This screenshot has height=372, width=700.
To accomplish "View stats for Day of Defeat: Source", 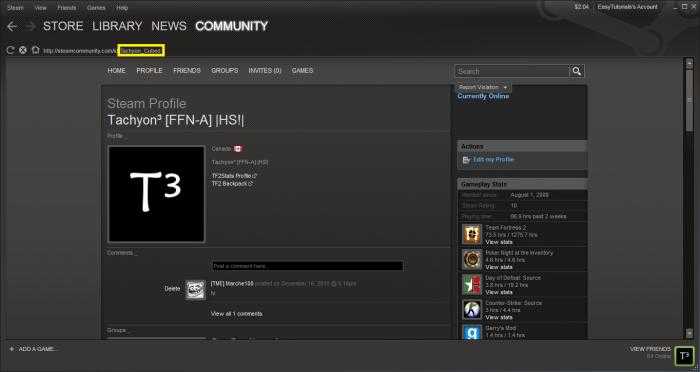I will click(499, 292).
